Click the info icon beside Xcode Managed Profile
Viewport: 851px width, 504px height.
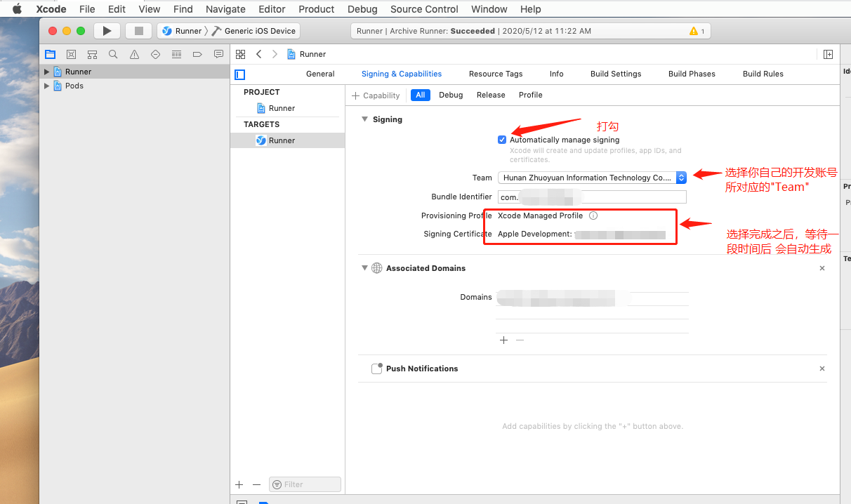click(593, 215)
